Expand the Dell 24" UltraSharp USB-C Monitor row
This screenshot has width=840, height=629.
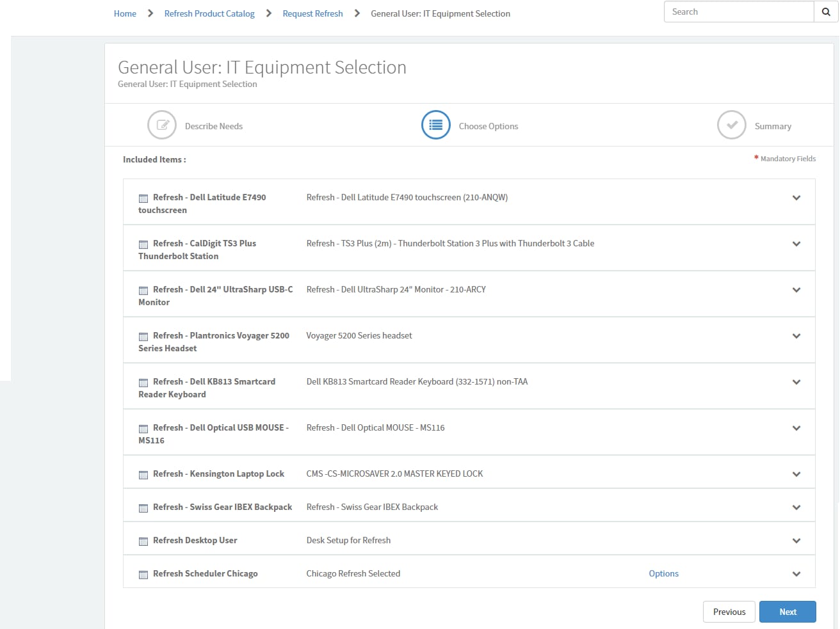pos(796,290)
